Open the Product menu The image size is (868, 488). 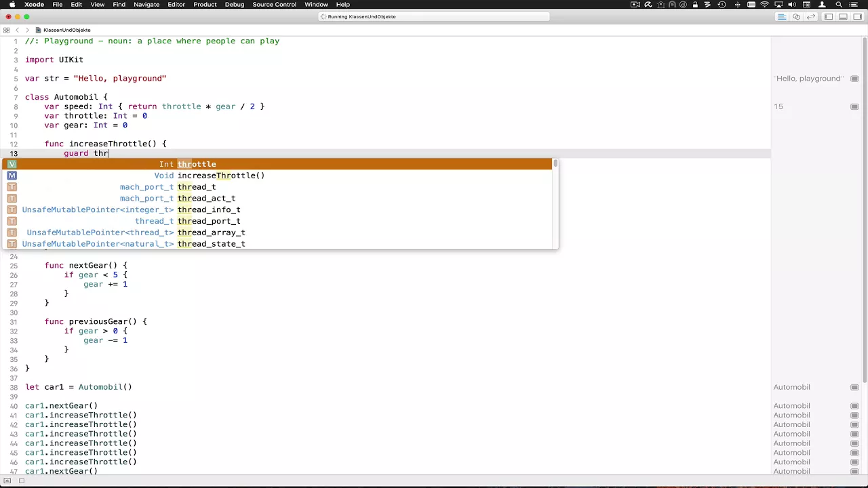click(x=205, y=5)
